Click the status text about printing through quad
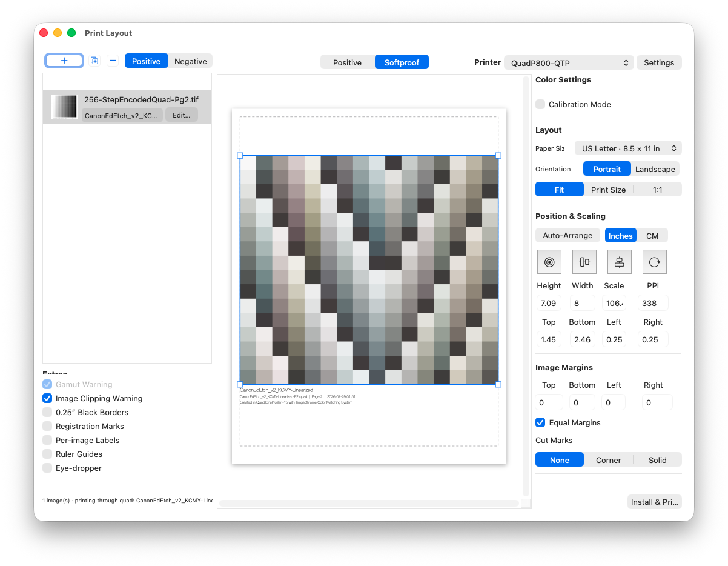This screenshot has width=728, height=566. click(128, 501)
